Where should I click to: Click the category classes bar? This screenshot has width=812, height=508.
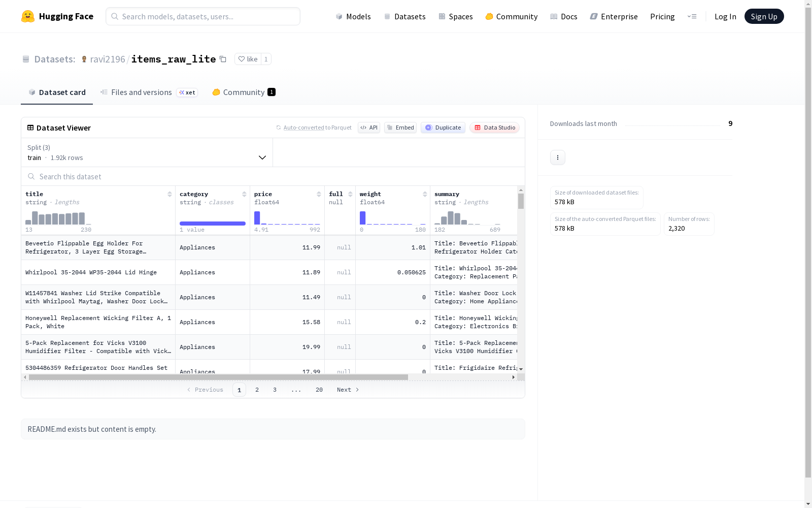tap(213, 224)
